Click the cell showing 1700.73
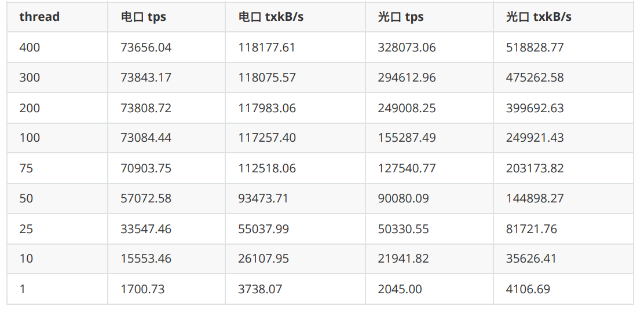644x310 pixels. pos(142,289)
